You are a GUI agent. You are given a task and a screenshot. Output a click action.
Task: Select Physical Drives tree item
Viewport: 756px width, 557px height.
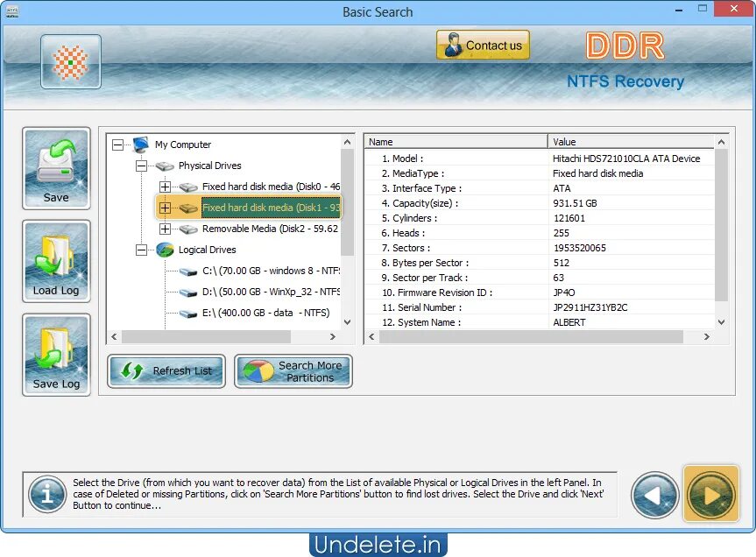click(x=209, y=166)
